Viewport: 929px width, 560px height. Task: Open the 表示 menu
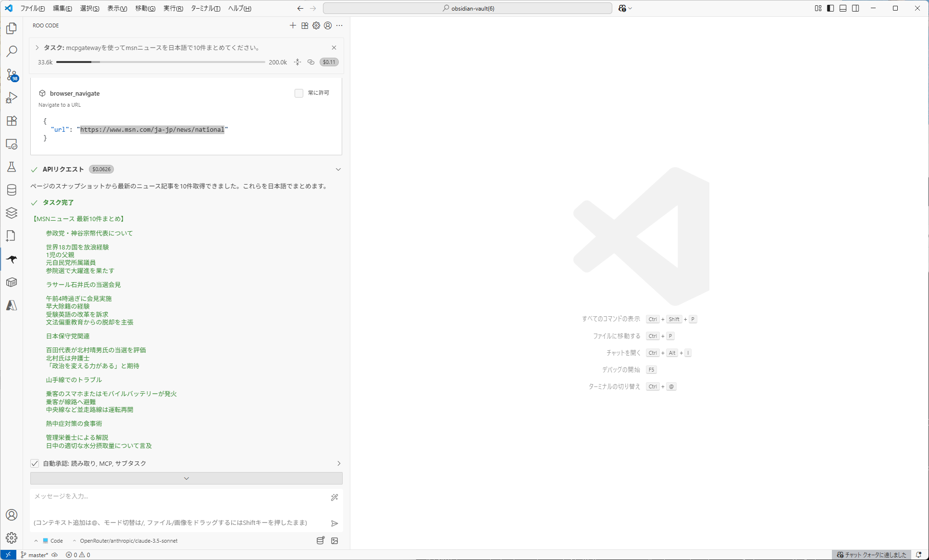(x=117, y=8)
